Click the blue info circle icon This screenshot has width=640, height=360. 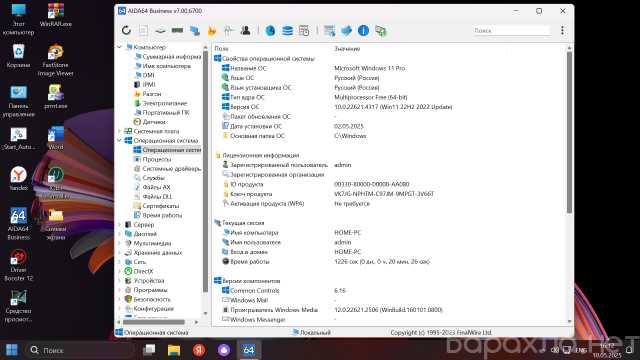(x=363, y=30)
